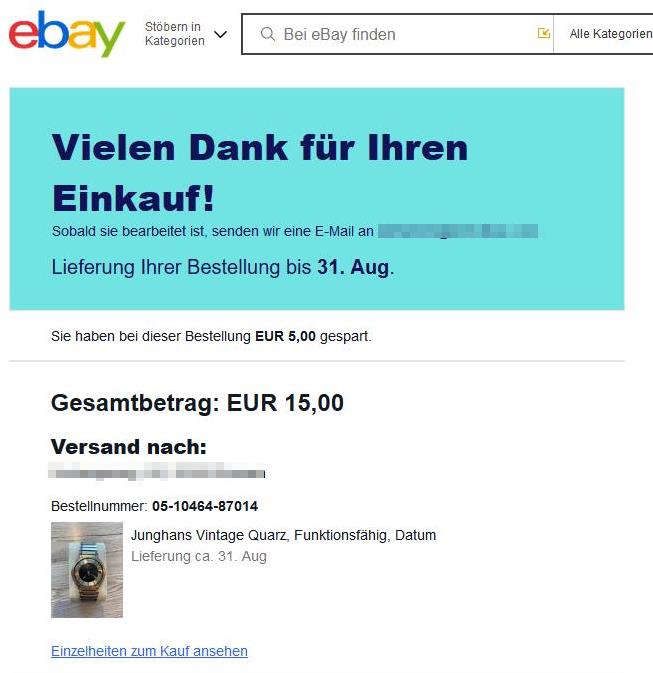Select the order number 05-10464-87014

[x=205, y=506]
